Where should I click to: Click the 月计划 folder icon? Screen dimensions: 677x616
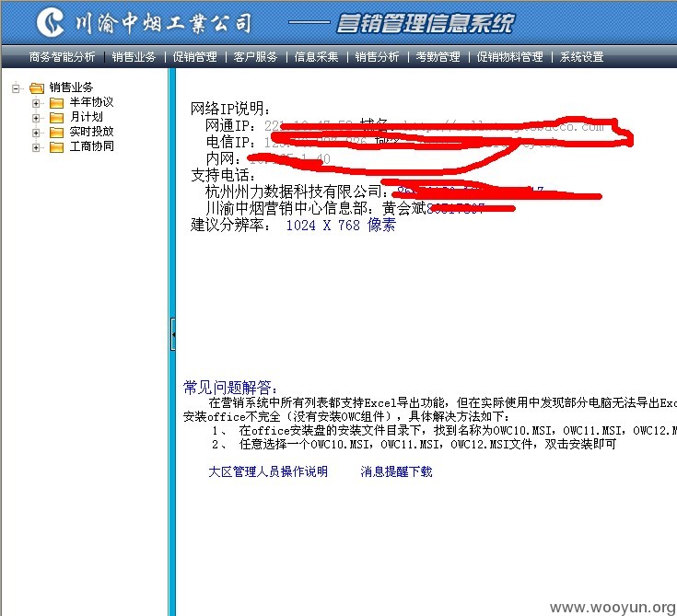coord(56,118)
